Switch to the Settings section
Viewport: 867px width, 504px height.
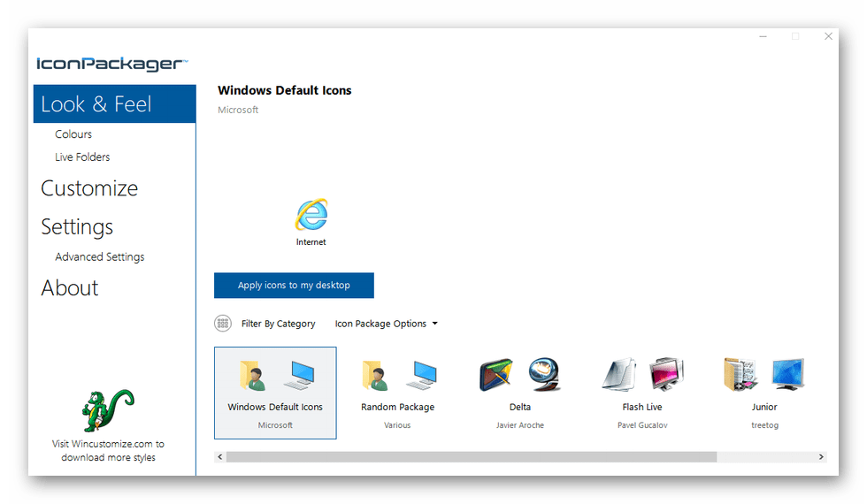[x=77, y=227]
